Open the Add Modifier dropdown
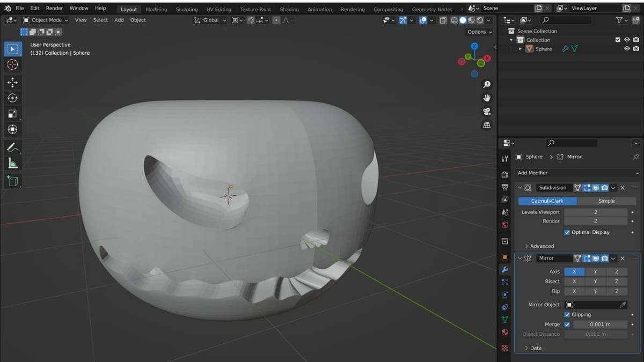Viewport: 644px width, 362px height. click(577, 173)
